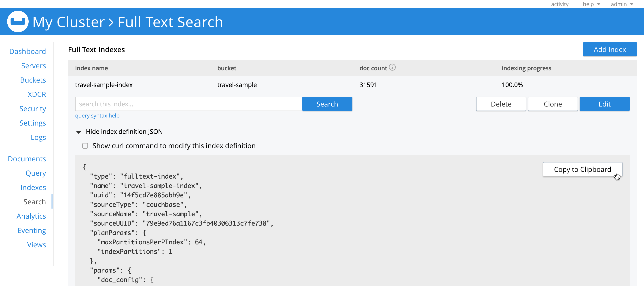644x286 pixels.
Task: Copy index JSON to clipboard
Action: point(583,169)
